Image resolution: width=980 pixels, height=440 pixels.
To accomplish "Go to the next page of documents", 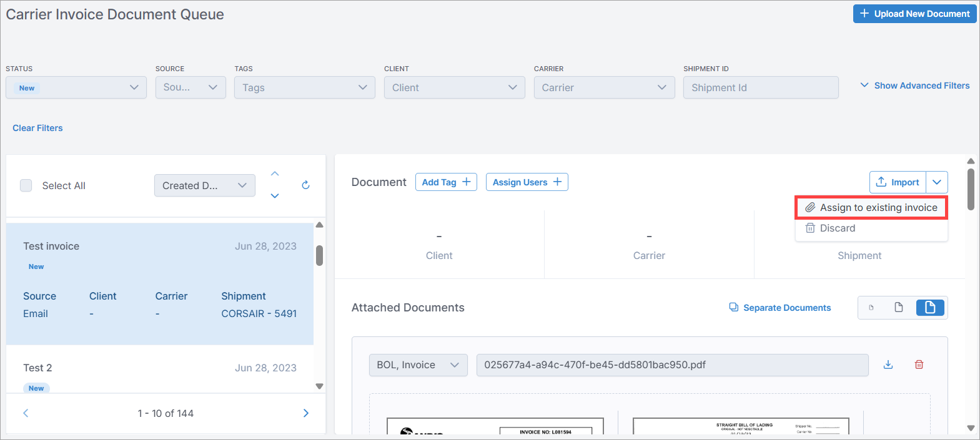I will pos(306,413).
